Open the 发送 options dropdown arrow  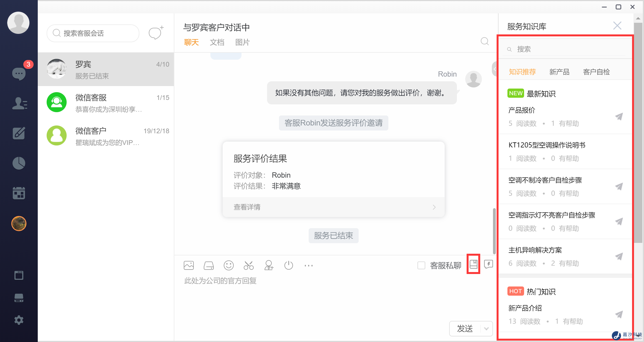(x=486, y=329)
